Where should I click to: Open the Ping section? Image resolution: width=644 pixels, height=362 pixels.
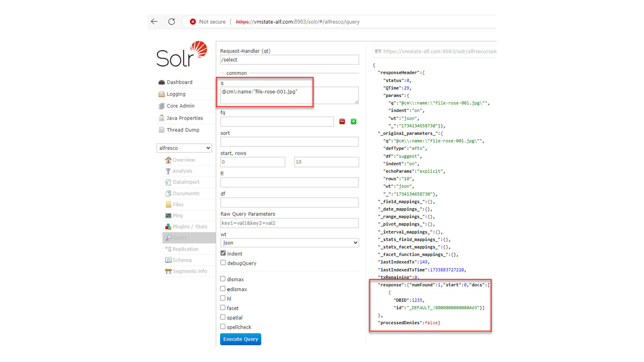pyautogui.click(x=177, y=216)
